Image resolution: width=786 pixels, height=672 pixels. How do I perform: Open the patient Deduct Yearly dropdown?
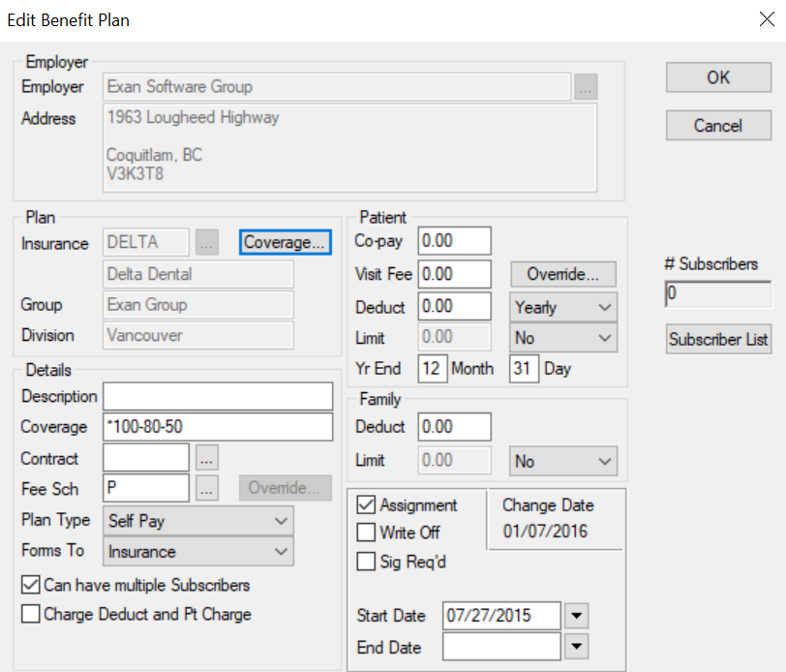pos(563,308)
